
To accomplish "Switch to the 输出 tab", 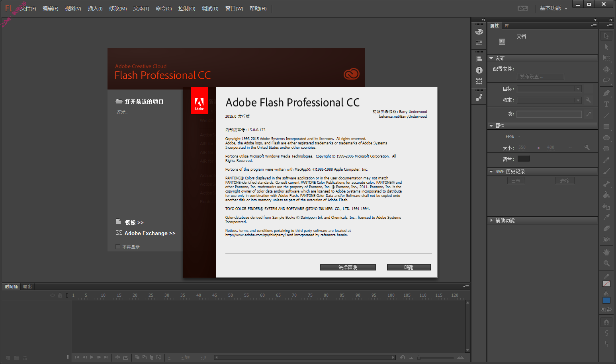I will click(27, 286).
